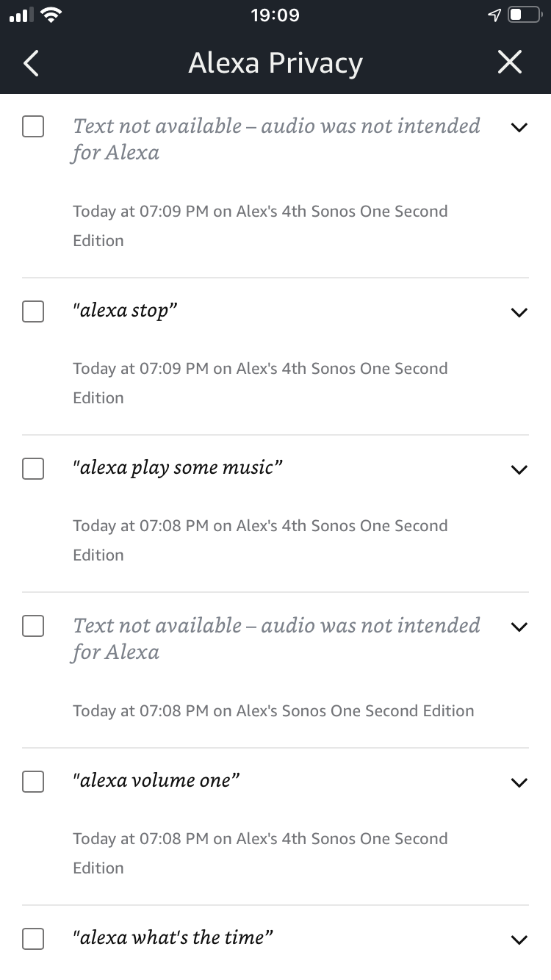Tap the Wi-Fi status icon

tap(50, 15)
